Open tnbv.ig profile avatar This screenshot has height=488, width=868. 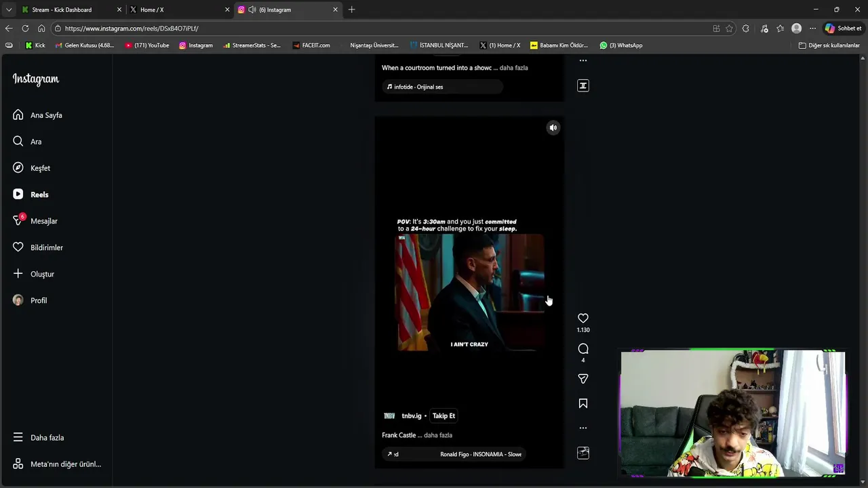[x=389, y=415]
